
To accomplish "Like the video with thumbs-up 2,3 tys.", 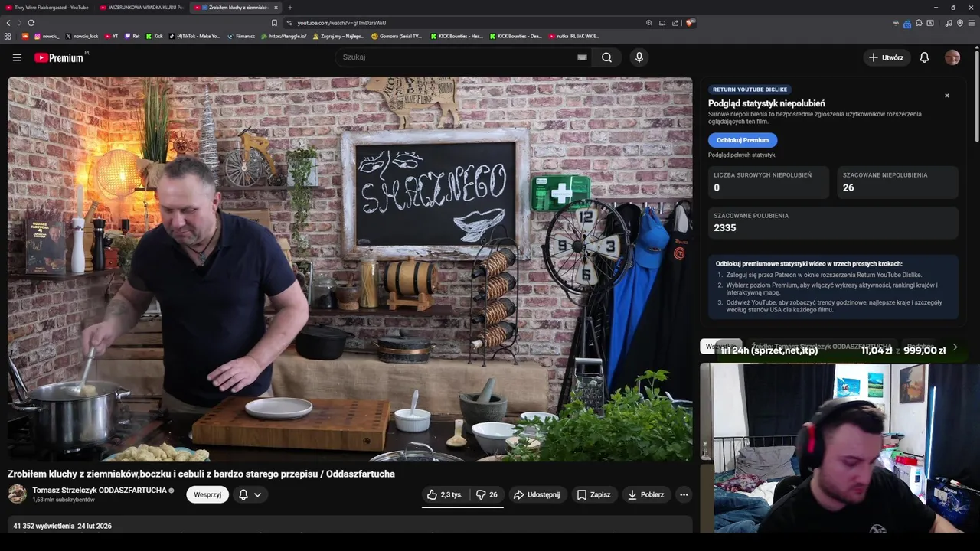I will (445, 494).
